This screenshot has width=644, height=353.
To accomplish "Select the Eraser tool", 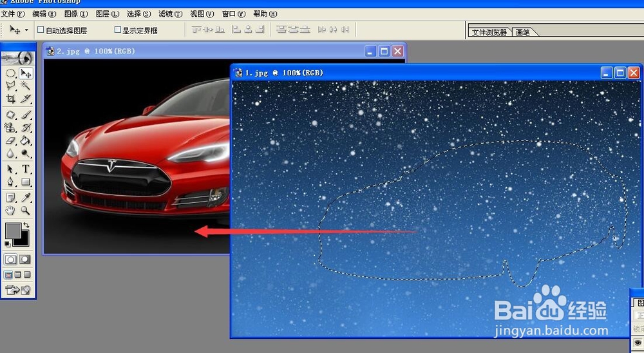I will pyautogui.click(x=10, y=140).
